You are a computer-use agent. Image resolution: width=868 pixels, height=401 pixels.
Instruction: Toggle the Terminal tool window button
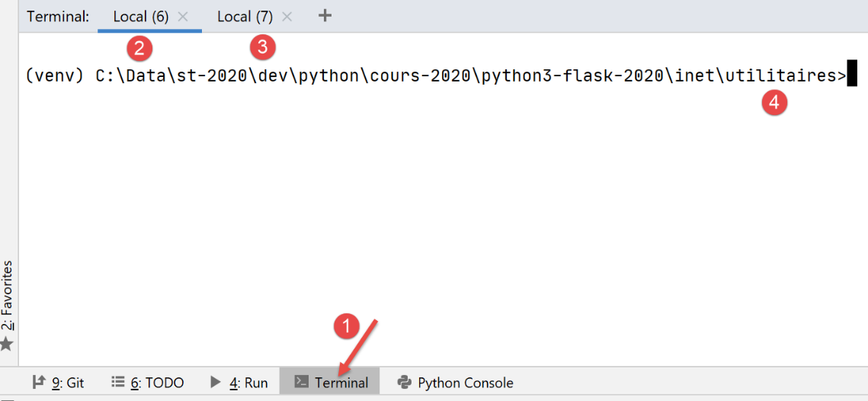341,383
